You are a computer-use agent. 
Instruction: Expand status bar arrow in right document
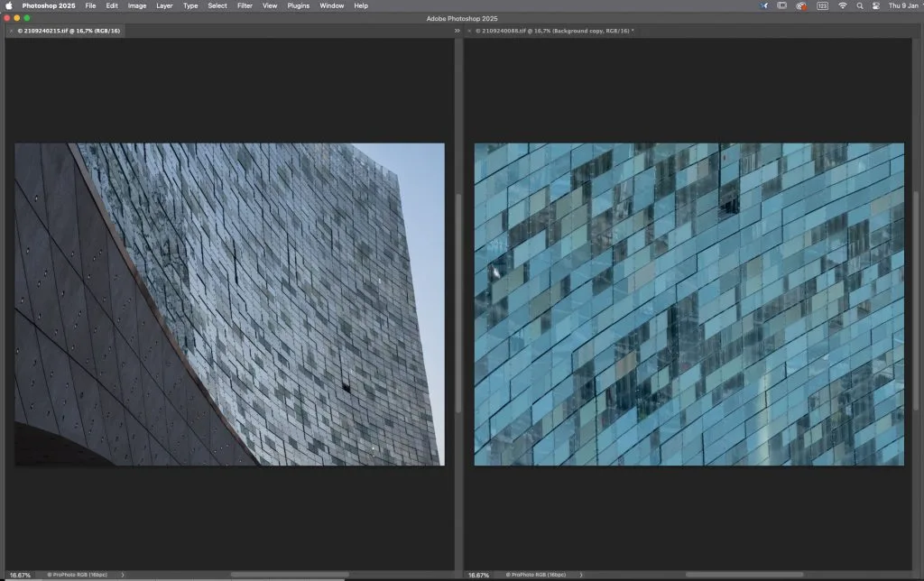pos(581,575)
